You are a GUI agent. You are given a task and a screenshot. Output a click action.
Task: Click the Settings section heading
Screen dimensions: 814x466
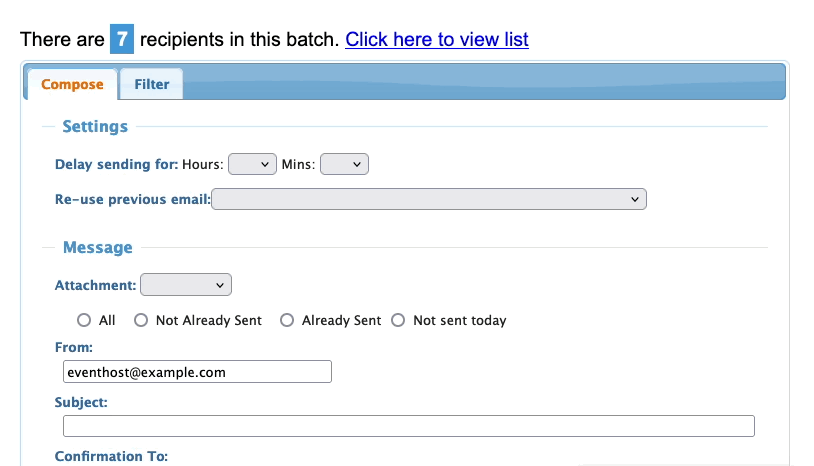[95, 127]
